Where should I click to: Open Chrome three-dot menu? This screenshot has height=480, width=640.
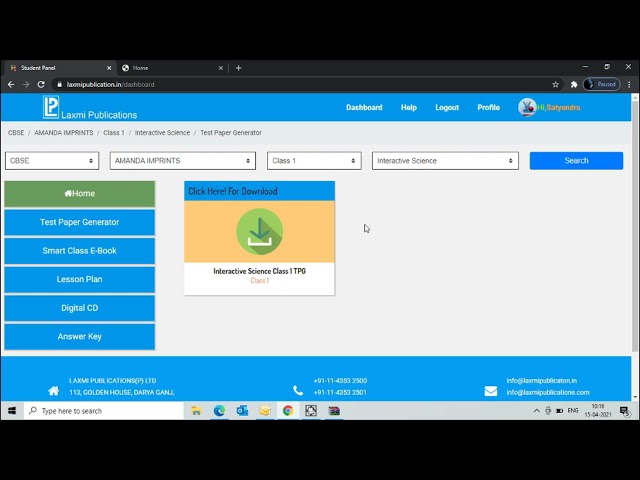pos(629,84)
